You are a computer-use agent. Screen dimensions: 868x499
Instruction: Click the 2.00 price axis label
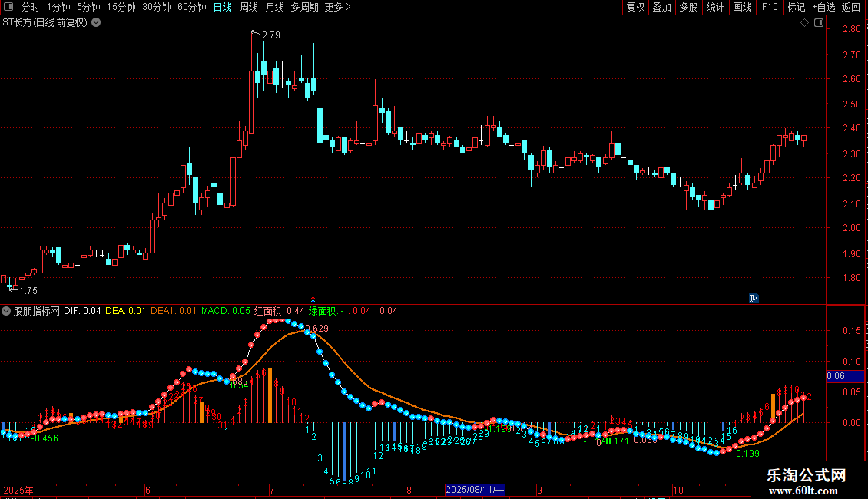[x=851, y=228]
